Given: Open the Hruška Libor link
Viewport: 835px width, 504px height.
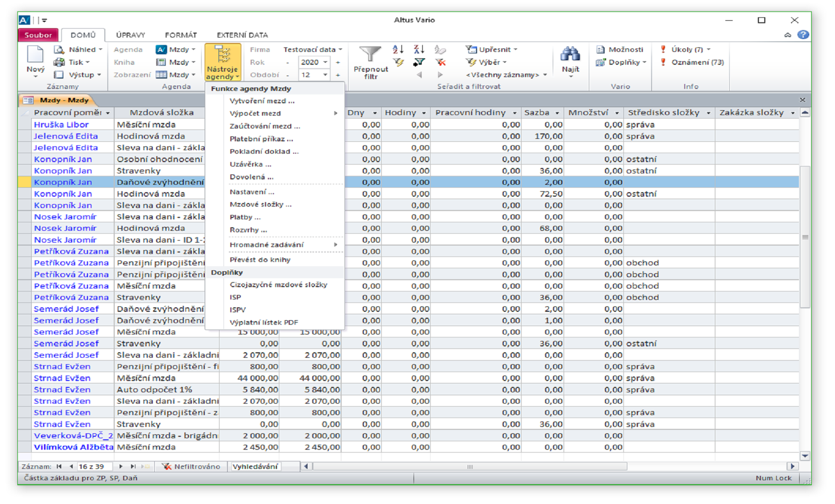Looking at the screenshot, I should click(61, 125).
